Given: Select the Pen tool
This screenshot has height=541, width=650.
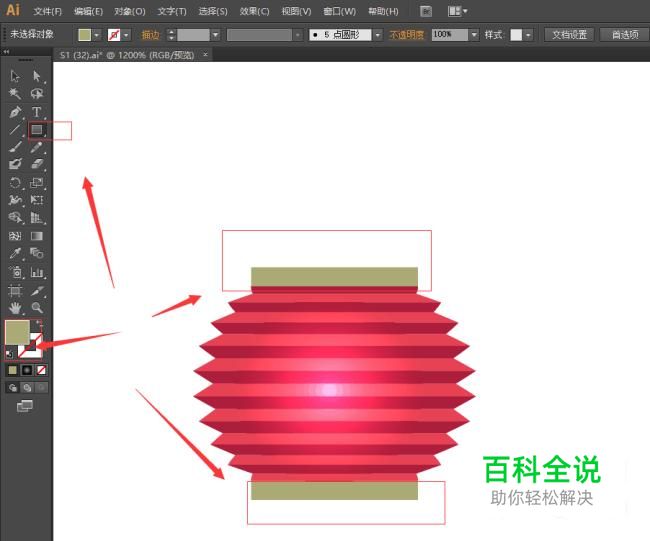Looking at the screenshot, I should pyautogui.click(x=15, y=112).
